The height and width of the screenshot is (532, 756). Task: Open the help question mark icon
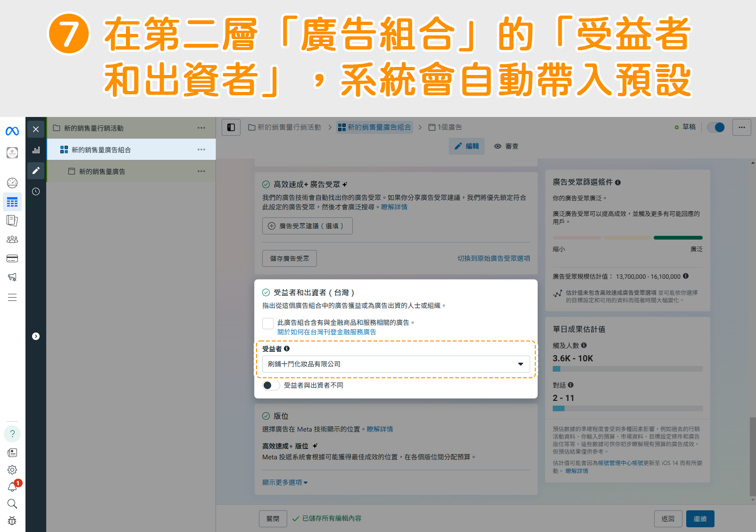[x=12, y=434]
